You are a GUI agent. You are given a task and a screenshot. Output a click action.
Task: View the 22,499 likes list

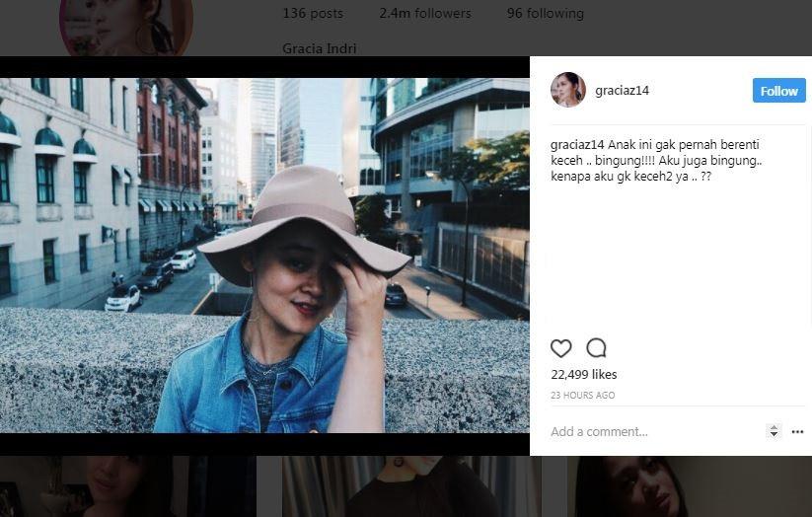click(x=583, y=375)
